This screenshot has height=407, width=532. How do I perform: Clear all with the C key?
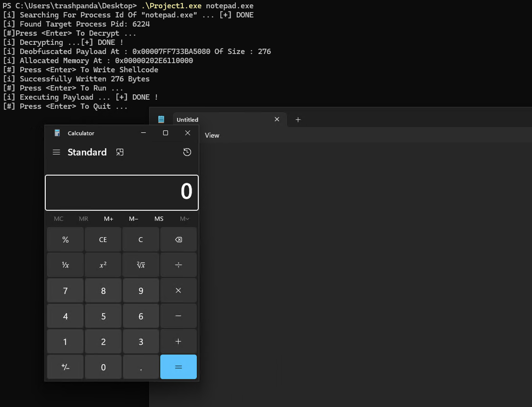click(x=141, y=240)
